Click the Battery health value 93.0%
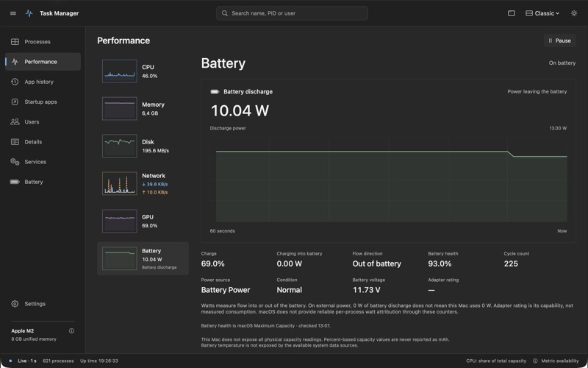The image size is (588, 368). tap(440, 263)
